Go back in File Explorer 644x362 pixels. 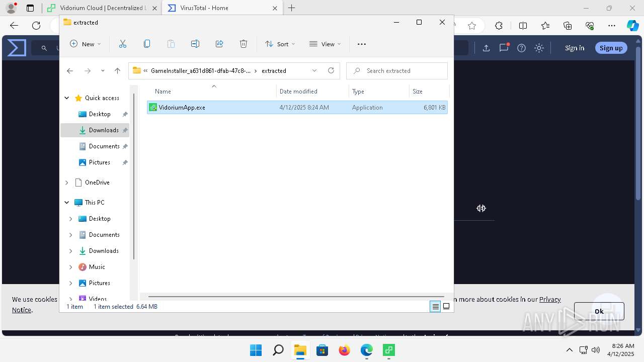pyautogui.click(x=70, y=71)
